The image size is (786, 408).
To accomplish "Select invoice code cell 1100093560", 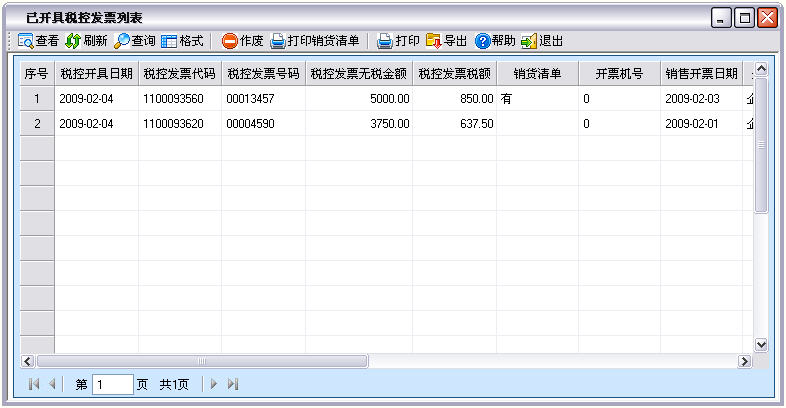I will tap(180, 99).
